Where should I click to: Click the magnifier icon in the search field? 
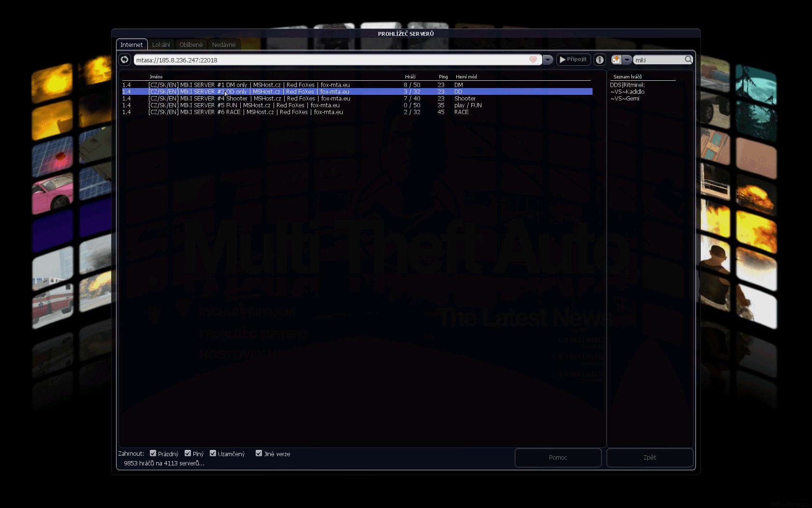coord(688,59)
